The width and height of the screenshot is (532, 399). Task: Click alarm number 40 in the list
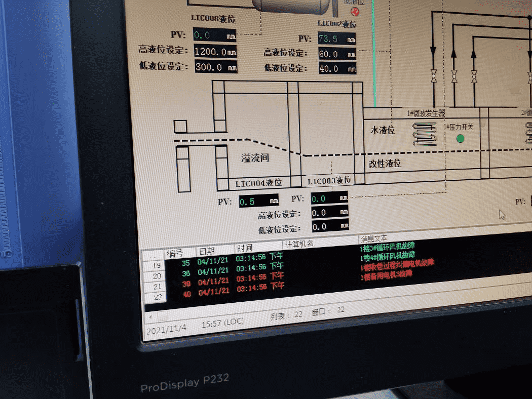(187, 294)
